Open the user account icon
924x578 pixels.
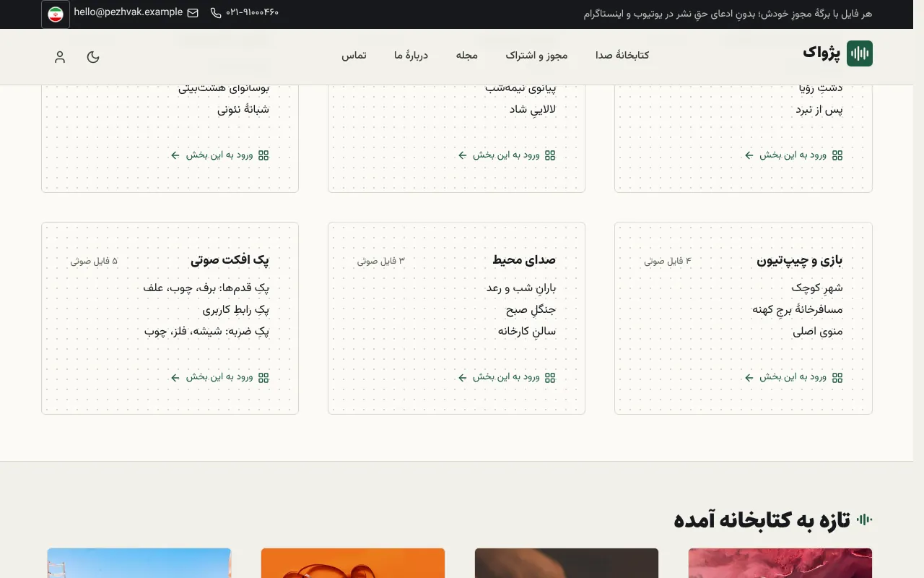pyautogui.click(x=60, y=57)
